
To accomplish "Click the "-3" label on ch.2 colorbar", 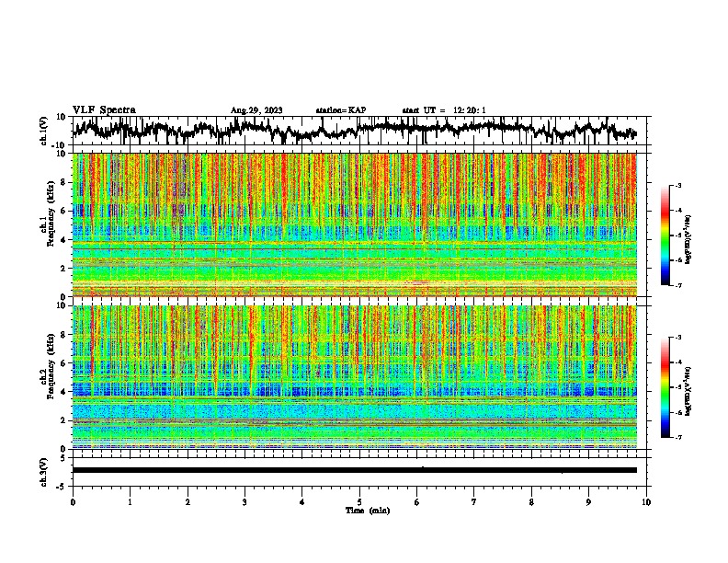I will 677,338.
